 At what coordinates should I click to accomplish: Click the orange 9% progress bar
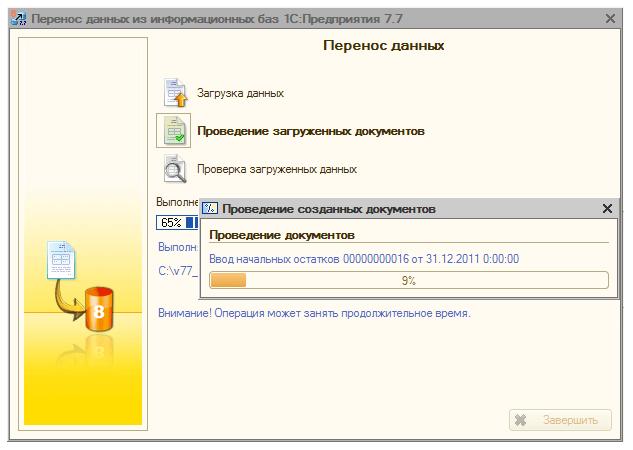(409, 280)
